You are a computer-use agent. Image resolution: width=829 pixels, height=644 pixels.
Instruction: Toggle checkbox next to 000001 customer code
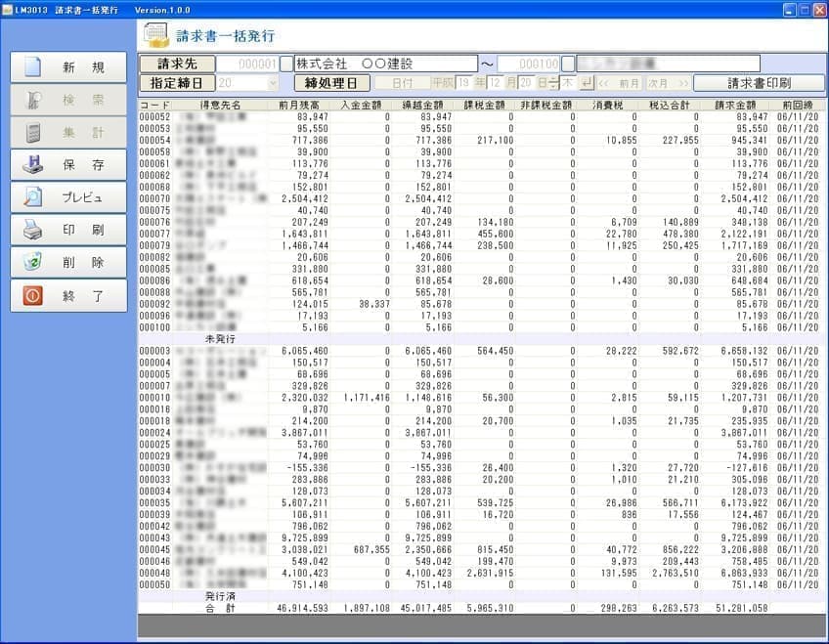[x=286, y=64]
